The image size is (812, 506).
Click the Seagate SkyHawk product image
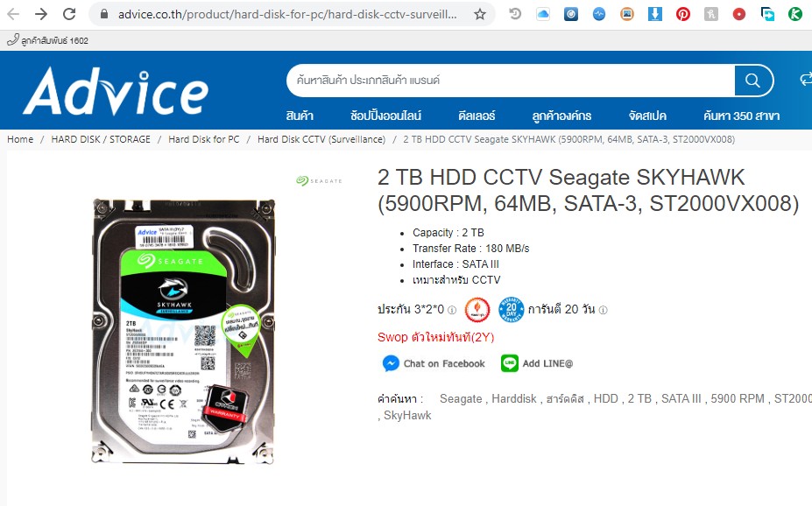point(183,331)
